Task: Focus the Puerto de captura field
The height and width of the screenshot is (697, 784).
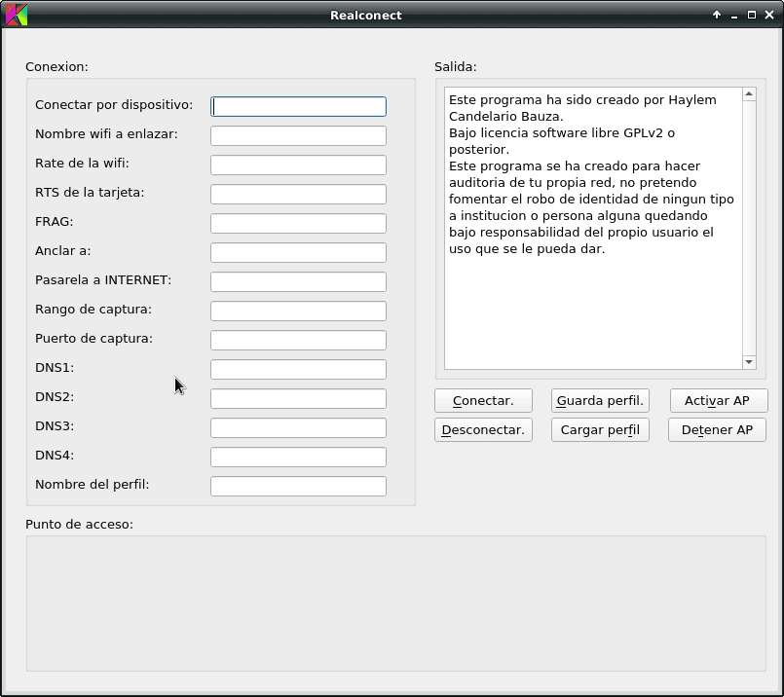Action: tap(298, 341)
